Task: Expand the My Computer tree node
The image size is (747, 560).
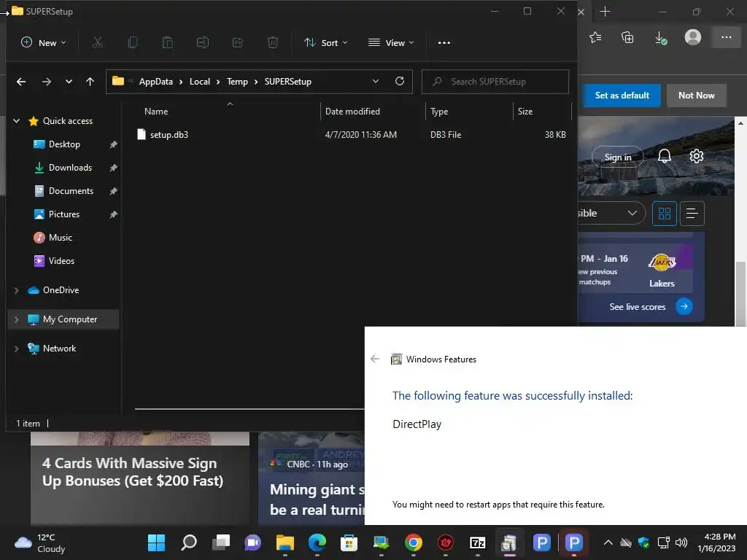Action: pos(16,319)
